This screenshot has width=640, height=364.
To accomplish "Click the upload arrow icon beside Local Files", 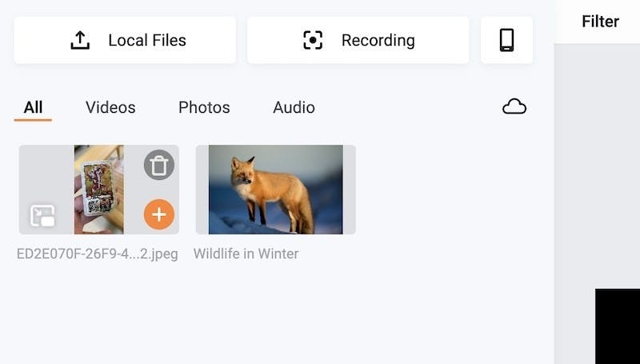I will point(80,40).
